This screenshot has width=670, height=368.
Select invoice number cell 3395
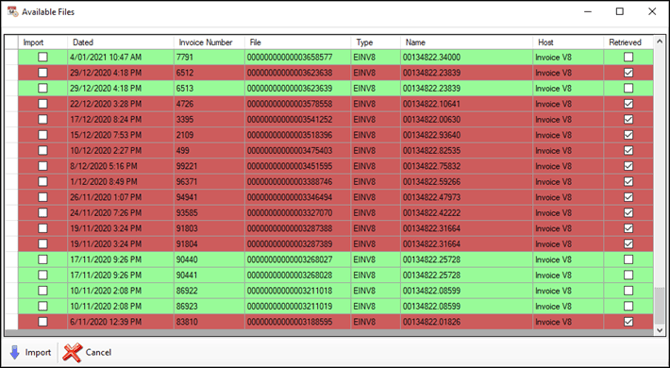(209, 119)
